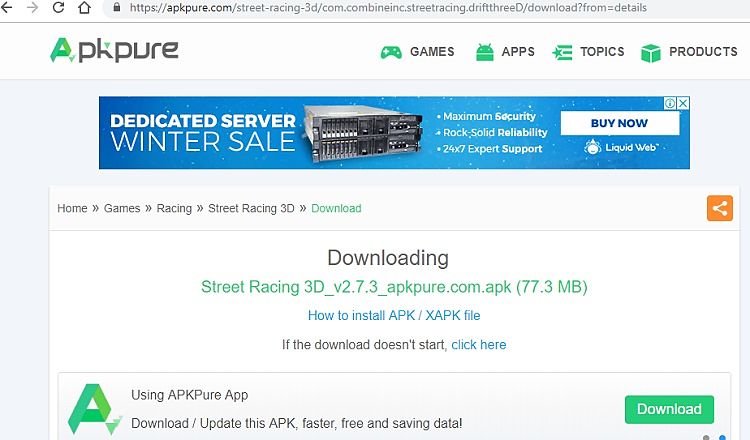Click the list icon beside TOPICS
The height and width of the screenshot is (440, 750).
[x=562, y=52]
